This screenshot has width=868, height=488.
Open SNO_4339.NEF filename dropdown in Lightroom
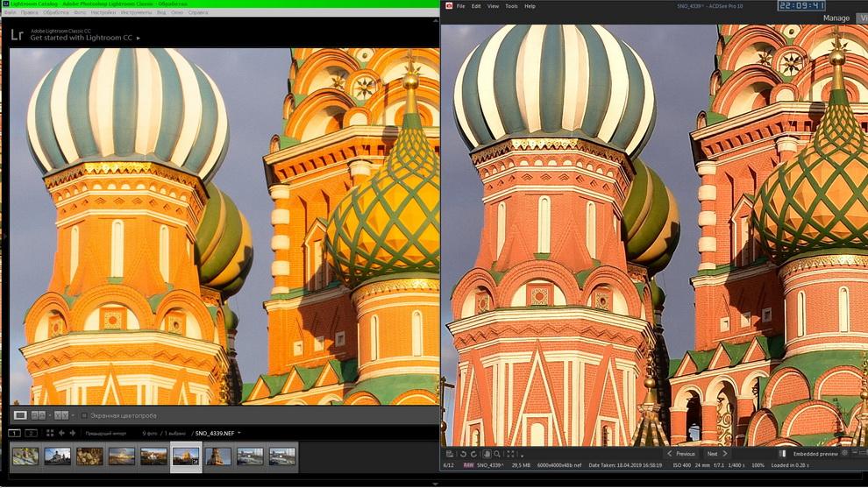[239, 433]
